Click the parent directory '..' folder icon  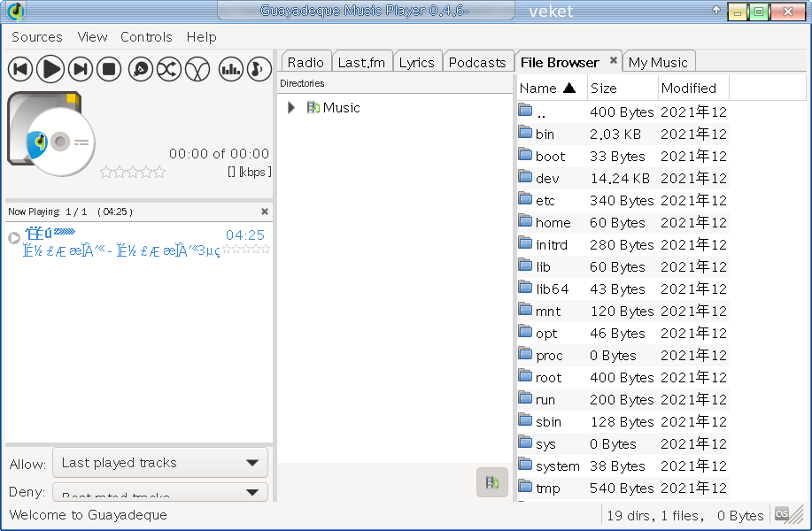pyautogui.click(x=526, y=110)
